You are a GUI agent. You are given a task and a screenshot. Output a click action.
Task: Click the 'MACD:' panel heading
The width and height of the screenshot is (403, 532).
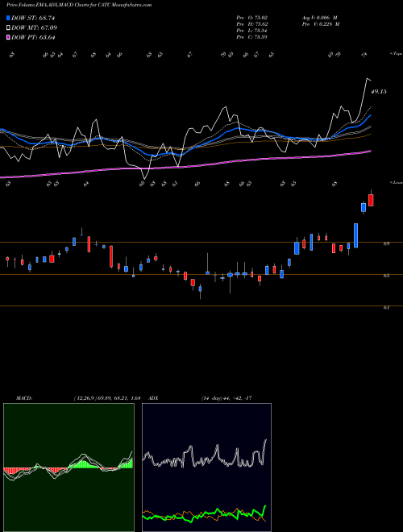23,398
